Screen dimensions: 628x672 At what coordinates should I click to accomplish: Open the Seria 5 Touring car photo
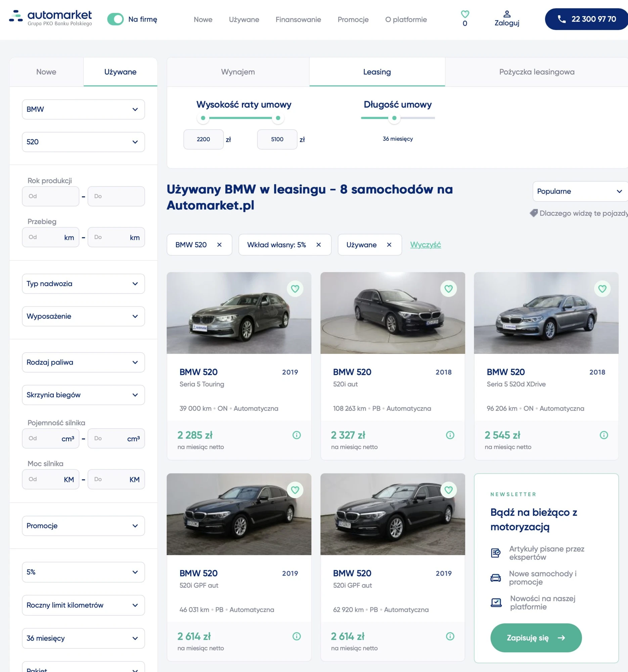pos(239,313)
